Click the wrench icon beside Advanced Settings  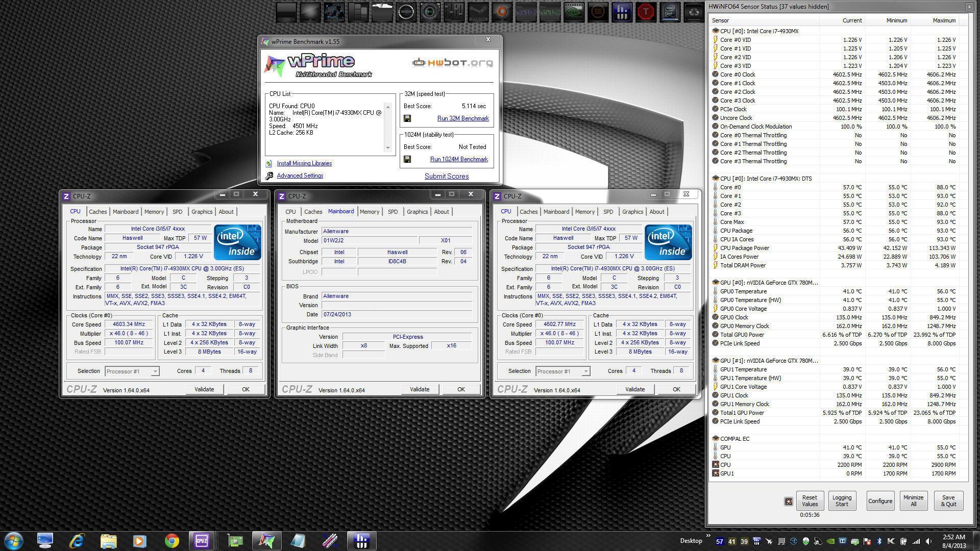269,176
